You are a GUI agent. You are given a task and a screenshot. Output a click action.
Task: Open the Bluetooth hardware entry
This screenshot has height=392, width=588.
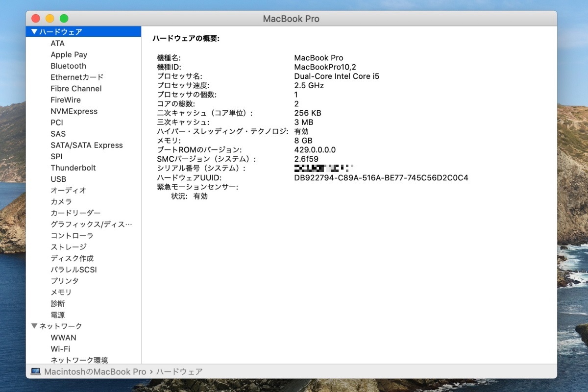click(x=68, y=66)
